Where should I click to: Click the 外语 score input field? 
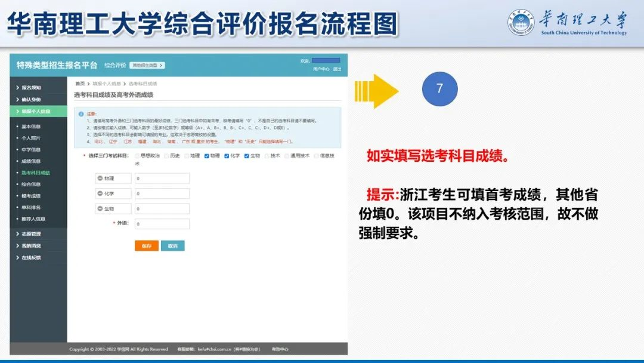162,224
